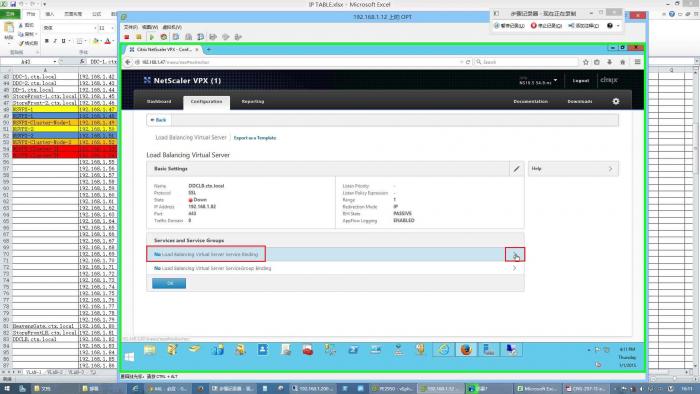The image size is (700, 394).
Task: Click Logout in NetScaler header
Action: click(581, 81)
